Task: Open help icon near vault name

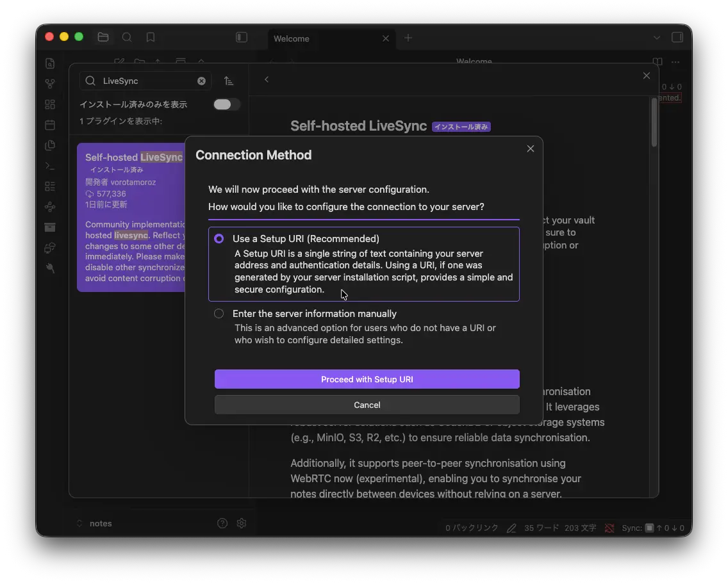Action: [222, 523]
